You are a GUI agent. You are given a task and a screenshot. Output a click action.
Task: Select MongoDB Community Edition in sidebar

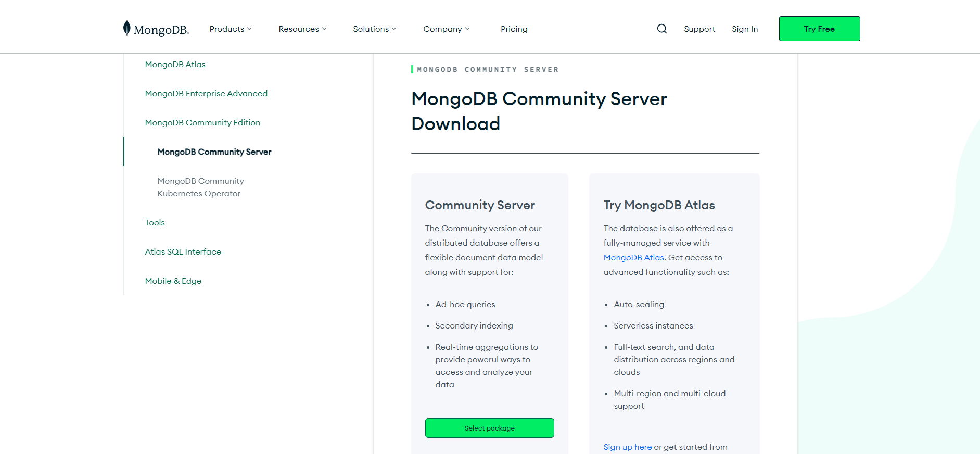(x=202, y=123)
